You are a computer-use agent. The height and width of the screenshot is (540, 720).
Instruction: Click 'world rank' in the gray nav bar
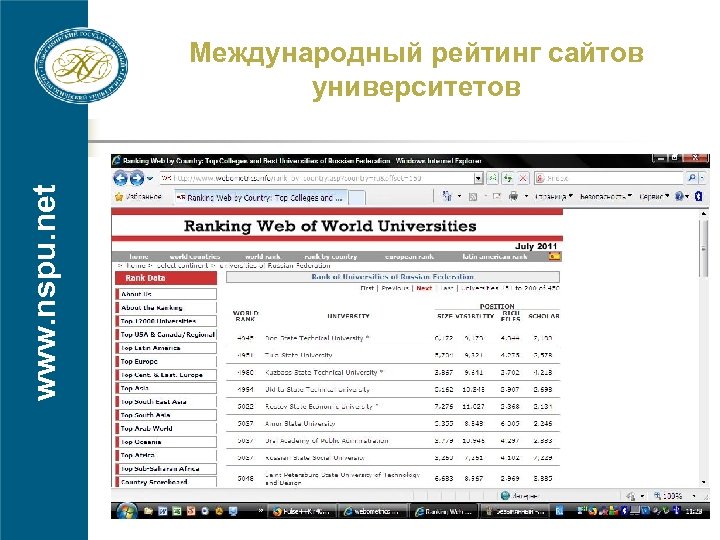263,257
